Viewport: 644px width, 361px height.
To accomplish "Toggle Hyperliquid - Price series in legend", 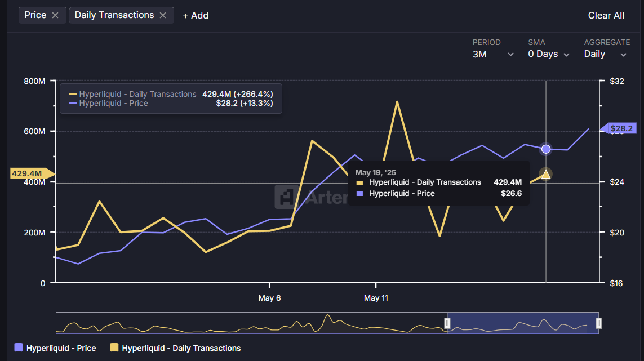I will (55, 348).
